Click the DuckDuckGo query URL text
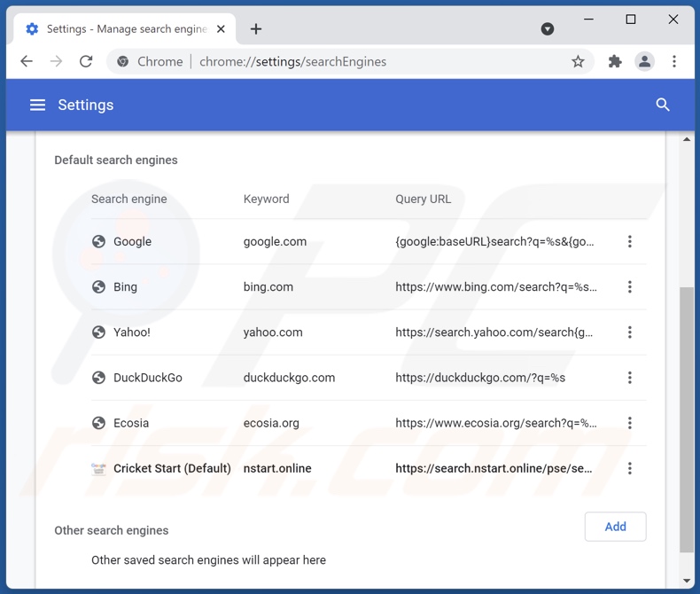This screenshot has width=700, height=594. pyautogui.click(x=480, y=378)
